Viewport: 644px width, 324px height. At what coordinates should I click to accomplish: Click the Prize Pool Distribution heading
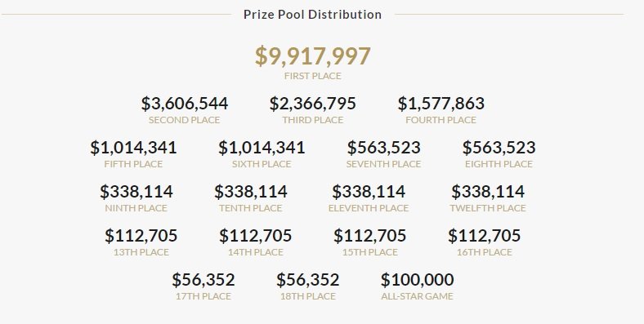click(x=312, y=15)
